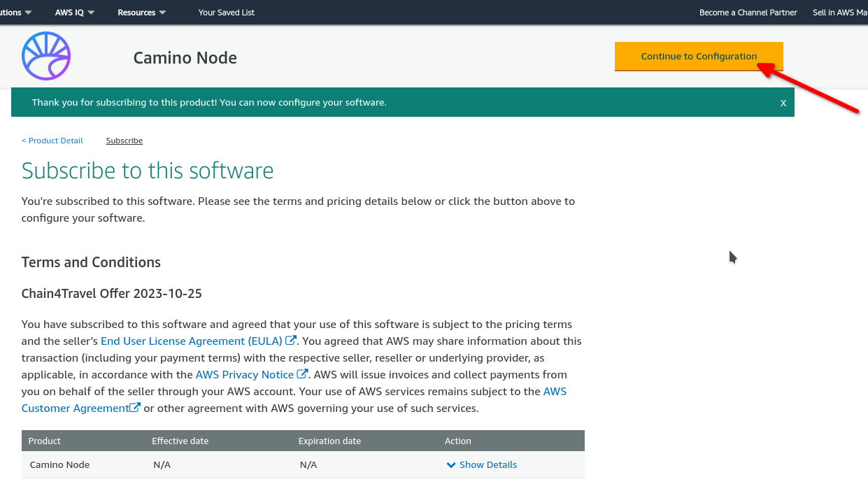Expand Show Details for Camino Node
868x498 pixels.
tap(482, 464)
